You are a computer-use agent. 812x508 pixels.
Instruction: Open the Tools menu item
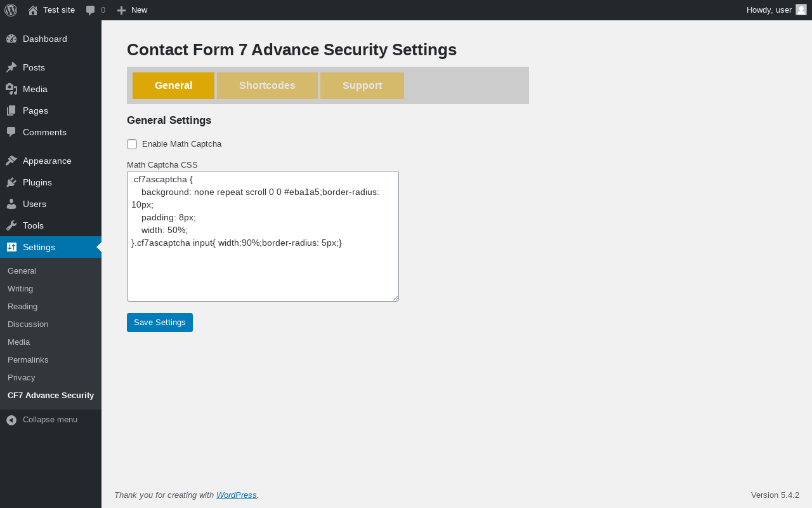click(51, 225)
